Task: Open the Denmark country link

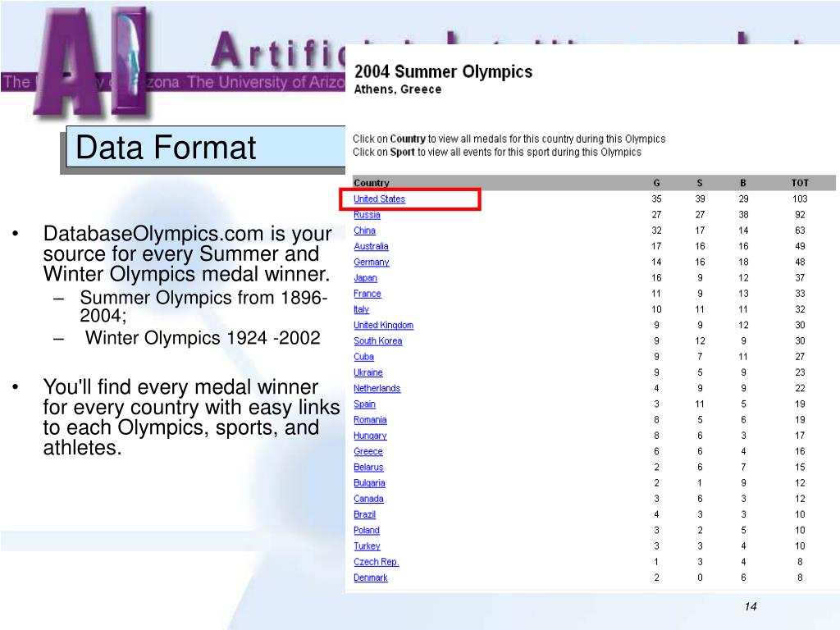Action: pos(370,577)
